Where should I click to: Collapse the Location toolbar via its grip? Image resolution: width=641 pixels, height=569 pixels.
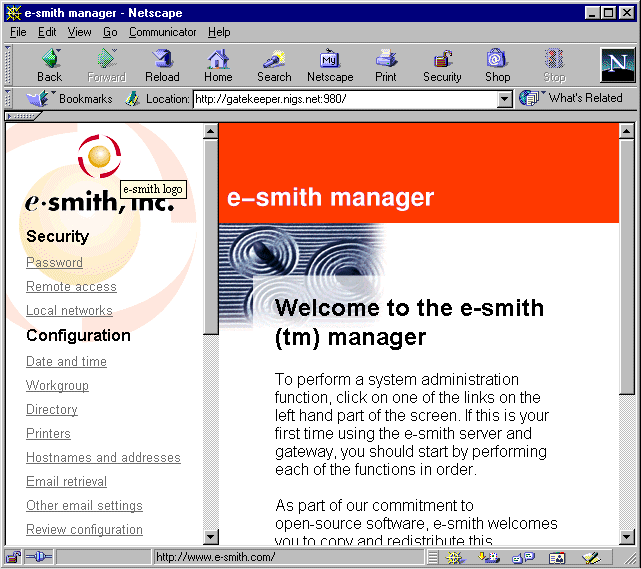pyautogui.click(x=8, y=99)
